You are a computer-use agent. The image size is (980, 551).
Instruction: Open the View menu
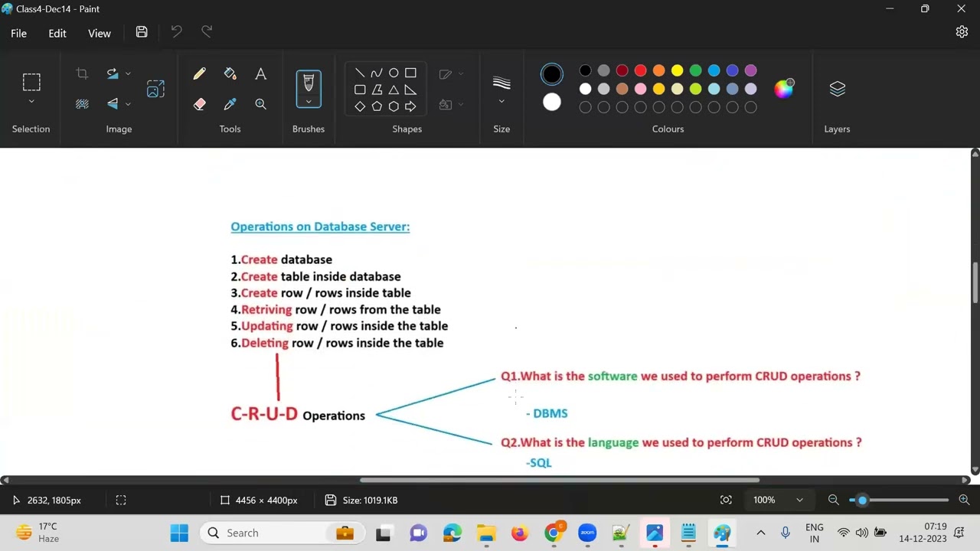100,33
